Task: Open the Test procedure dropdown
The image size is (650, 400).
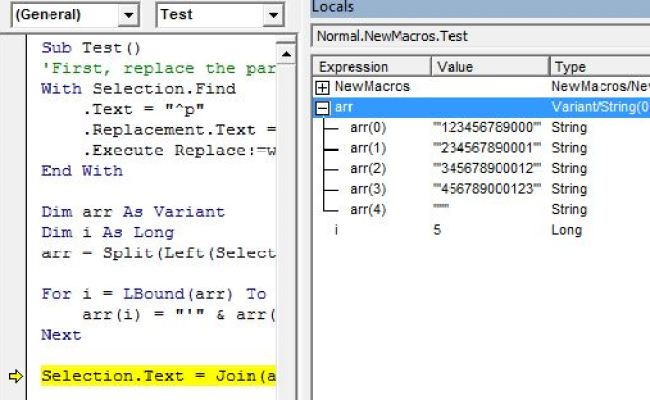Action: point(273,15)
